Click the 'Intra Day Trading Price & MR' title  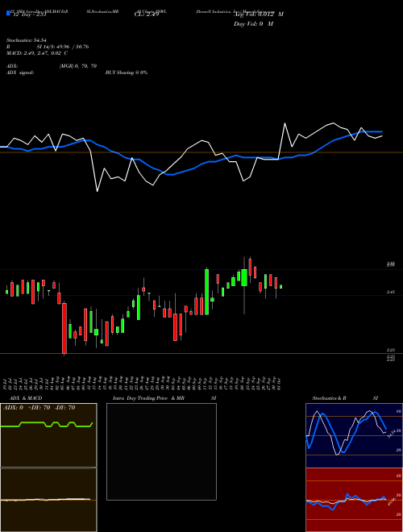148,398
